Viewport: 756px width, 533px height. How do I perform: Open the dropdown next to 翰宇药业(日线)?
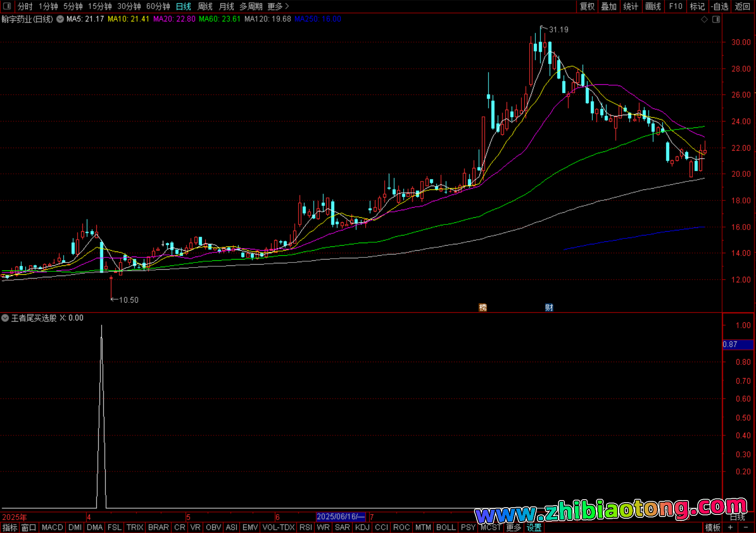click(x=60, y=19)
